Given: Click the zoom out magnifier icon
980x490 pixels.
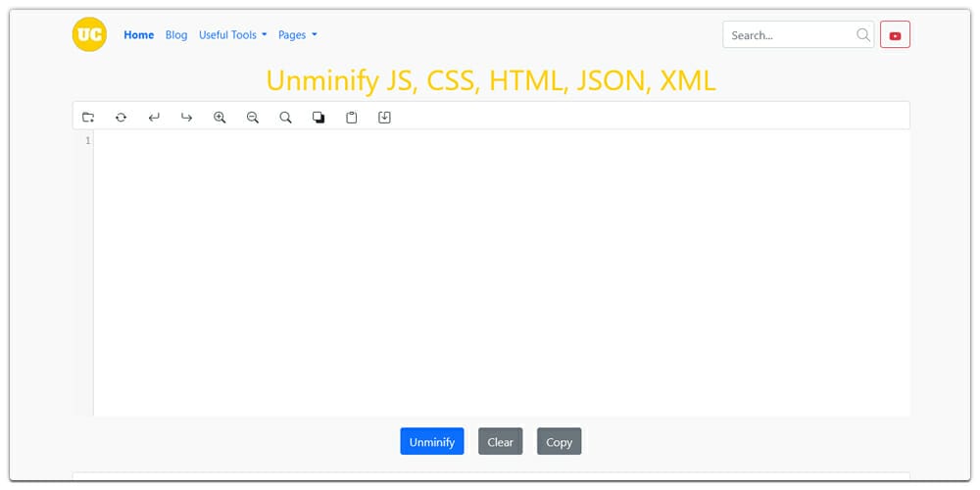Looking at the screenshot, I should coord(253,118).
